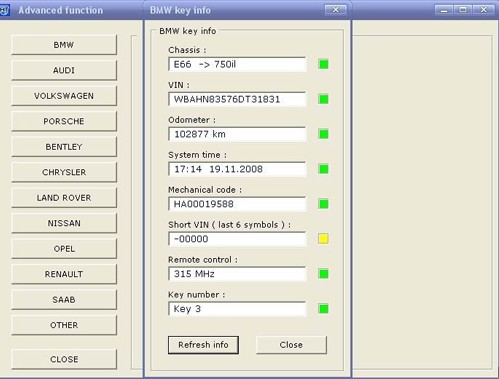Viewport: 499px width, 379px height.
Task: Maximize the main application window
Action: (x=463, y=10)
